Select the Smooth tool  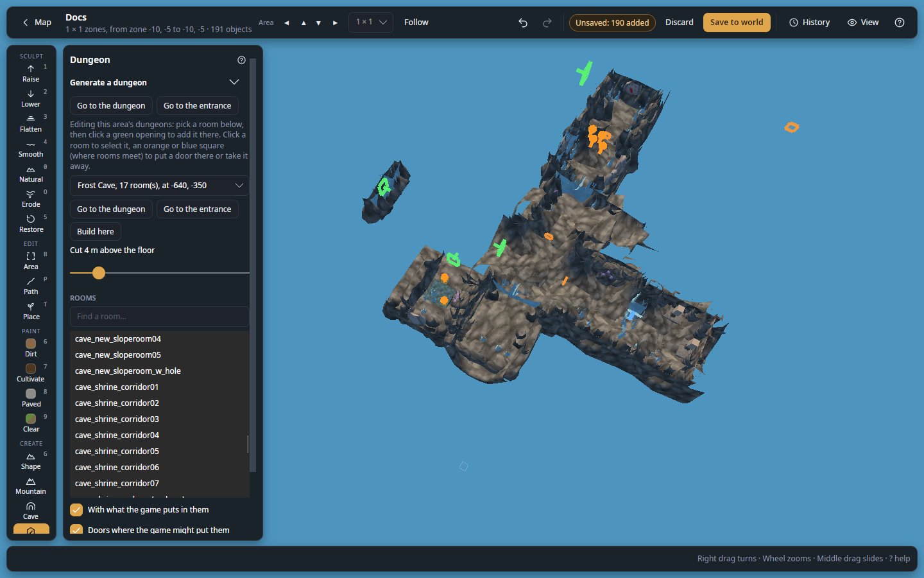pos(31,148)
